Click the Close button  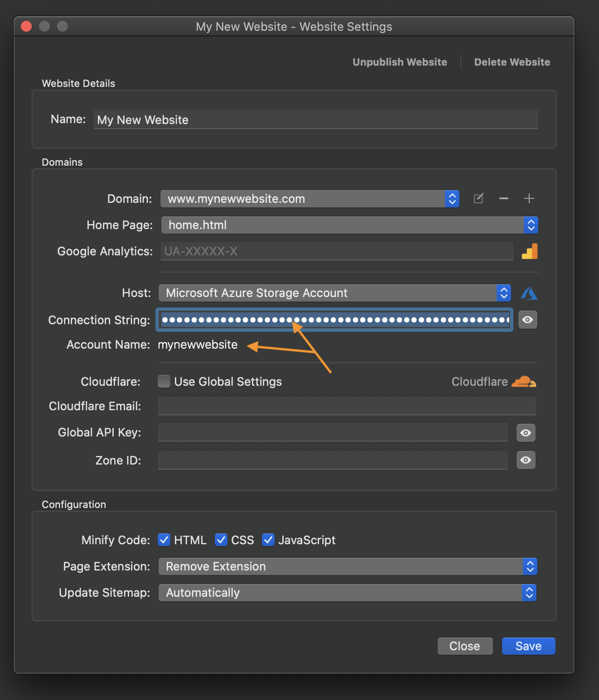click(465, 646)
